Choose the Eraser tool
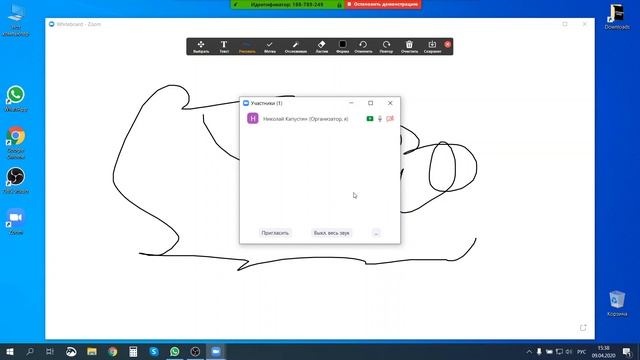 click(x=322, y=47)
